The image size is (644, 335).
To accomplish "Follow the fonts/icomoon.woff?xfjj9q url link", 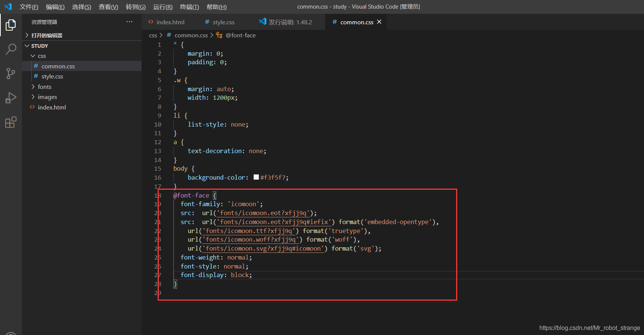I will point(251,239).
